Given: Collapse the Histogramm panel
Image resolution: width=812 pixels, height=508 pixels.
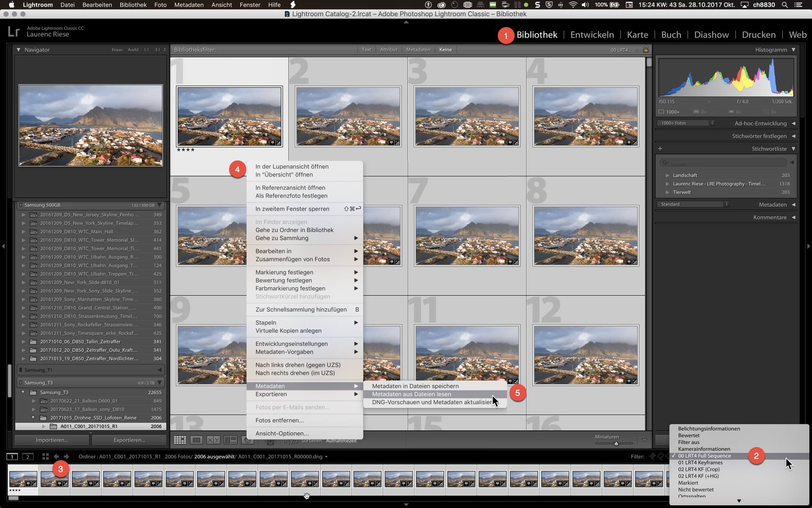Looking at the screenshot, I should tap(793, 50).
